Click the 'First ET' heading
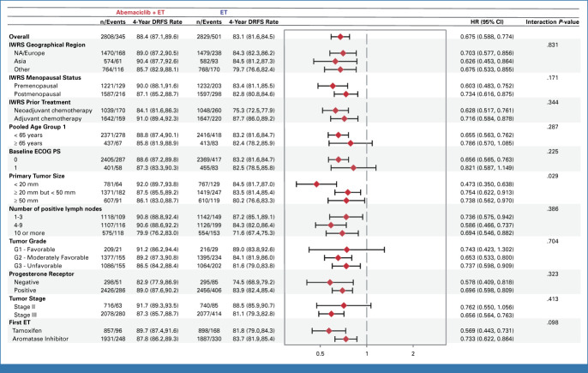588x373 pixels. pyautogui.click(x=20, y=322)
